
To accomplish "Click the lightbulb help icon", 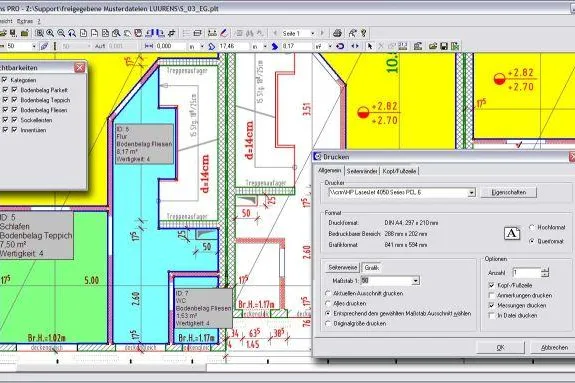I will point(364,33).
